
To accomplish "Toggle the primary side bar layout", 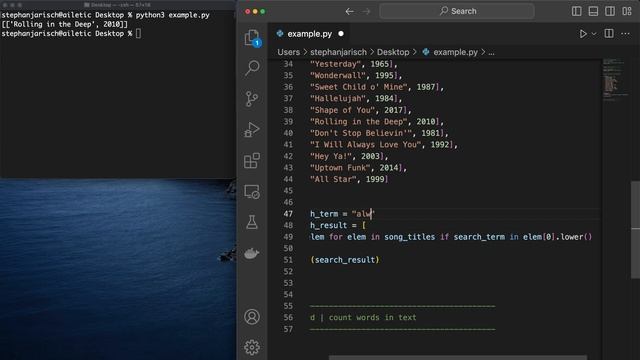I will [577, 11].
